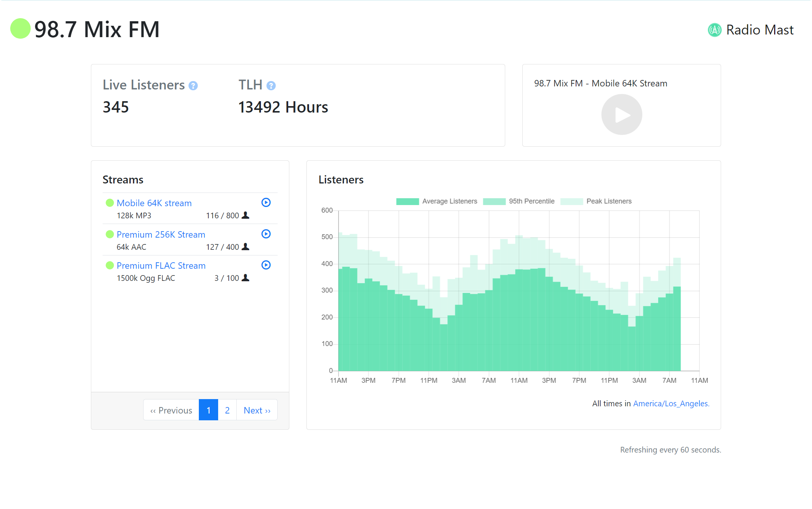Image resolution: width=812 pixels, height=509 pixels.
Task: Open the Mobile 64K stream link
Action: [x=154, y=203]
